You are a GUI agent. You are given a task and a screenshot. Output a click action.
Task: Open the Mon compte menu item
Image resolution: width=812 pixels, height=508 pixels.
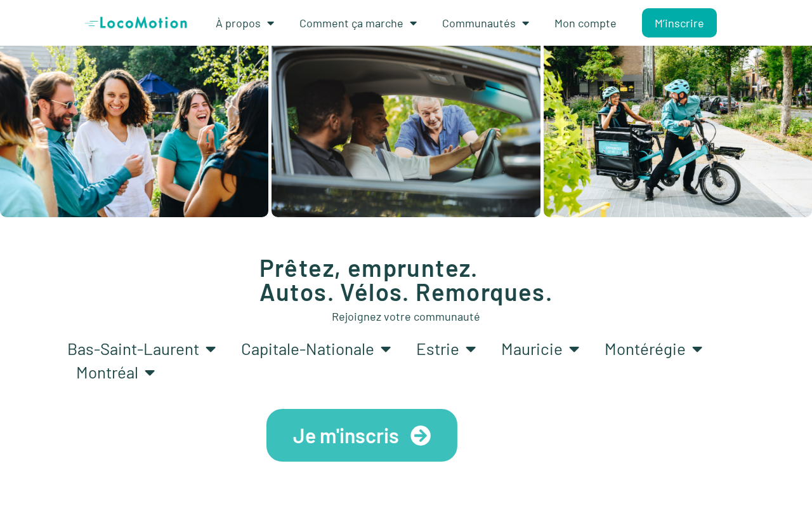tap(586, 23)
